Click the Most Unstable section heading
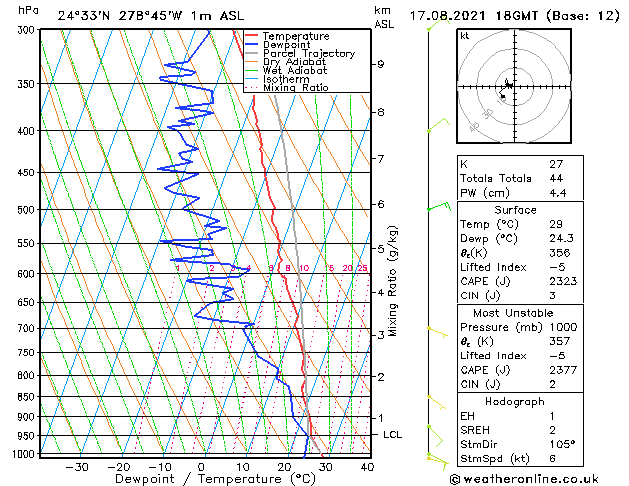This screenshot has height=486, width=629. pos(513,313)
